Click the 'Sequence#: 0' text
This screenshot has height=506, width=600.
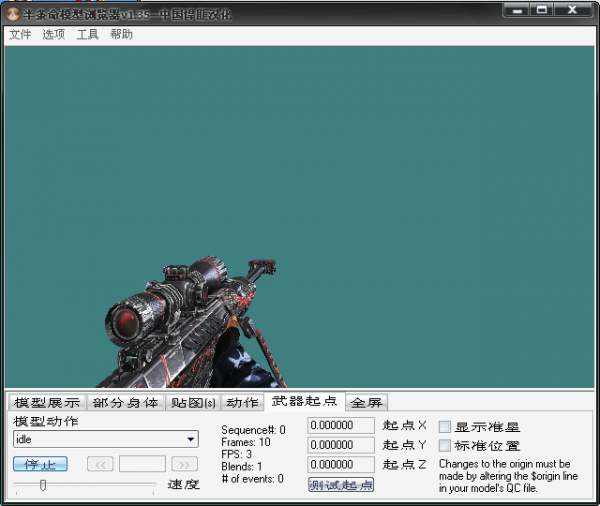pos(253,430)
